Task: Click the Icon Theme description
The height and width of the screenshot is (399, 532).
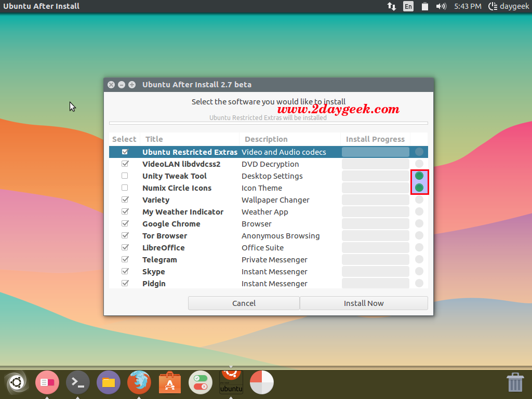Action: point(262,188)
